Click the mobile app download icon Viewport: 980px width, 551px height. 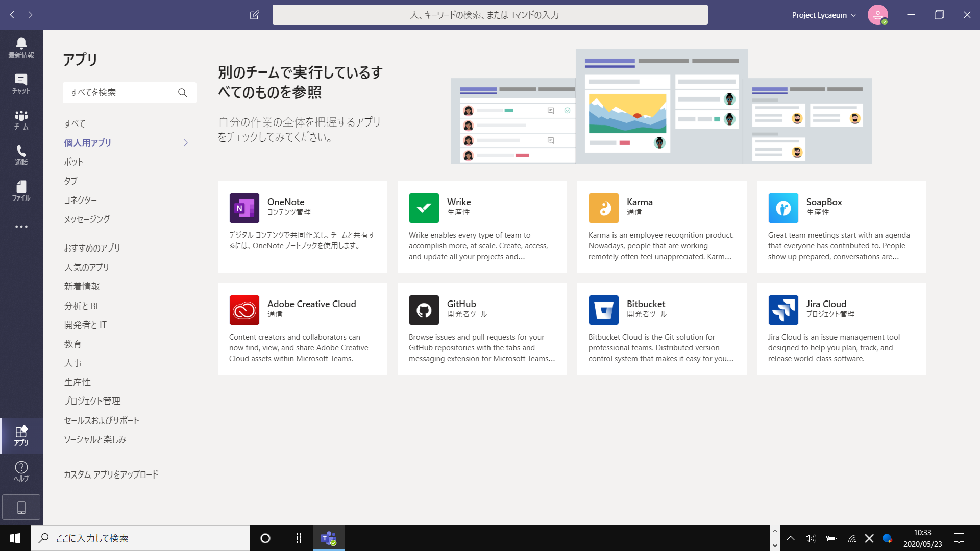[21, 507]
